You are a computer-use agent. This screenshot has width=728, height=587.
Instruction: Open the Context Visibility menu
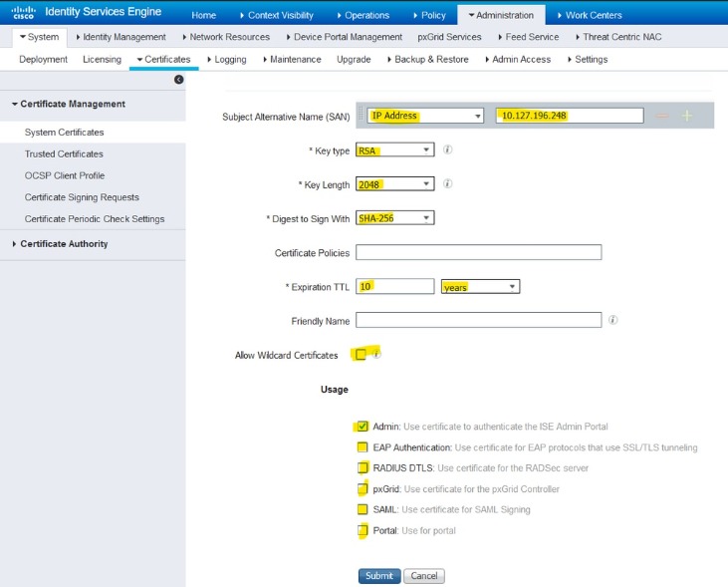[x=277, y=15]
